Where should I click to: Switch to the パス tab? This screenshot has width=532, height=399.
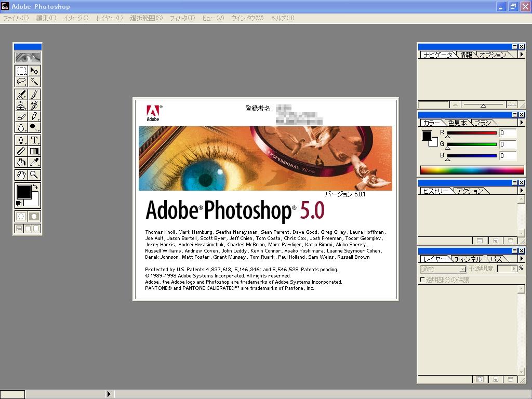click(x=496, y=259)
